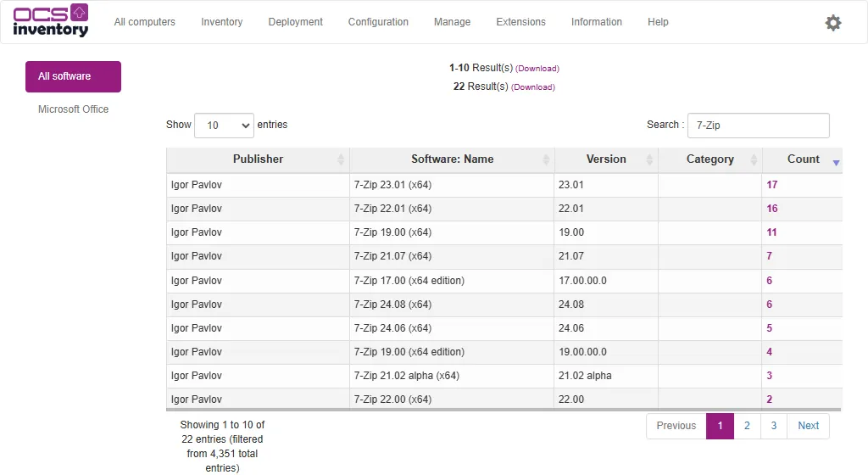Click the Next page button

[x=808, y=426]
